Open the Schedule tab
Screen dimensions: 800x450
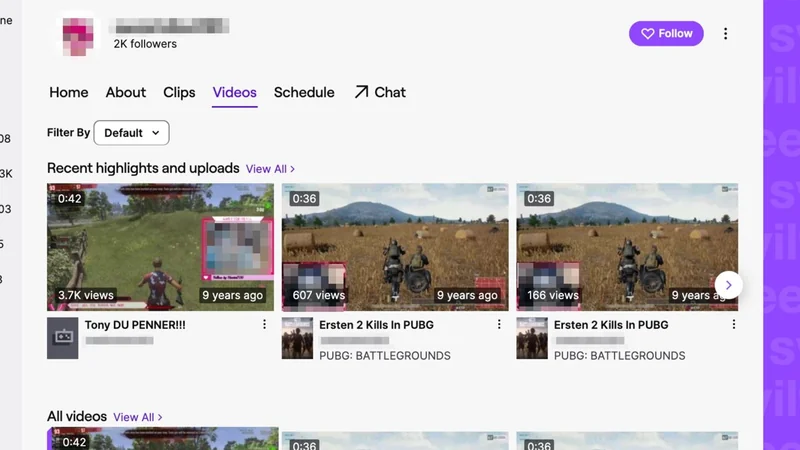tap(304, 92)
